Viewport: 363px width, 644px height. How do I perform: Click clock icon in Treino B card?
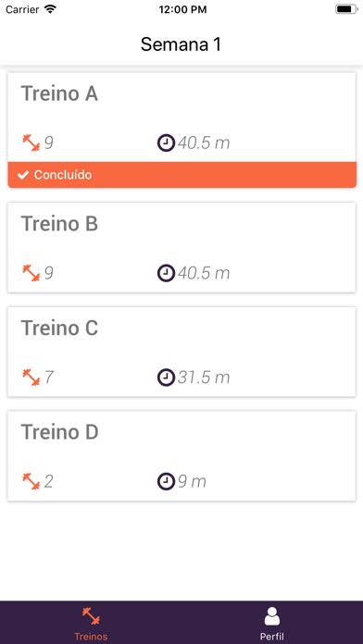(x=166, y=273)
